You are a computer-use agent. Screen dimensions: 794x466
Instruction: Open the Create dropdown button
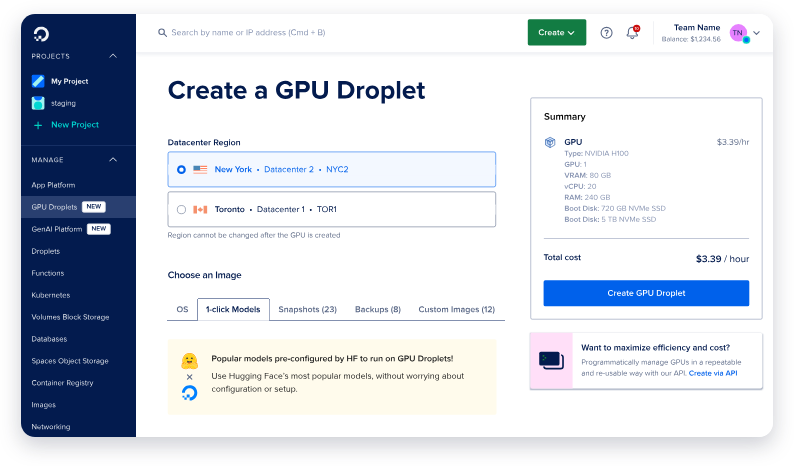[557, 32]
